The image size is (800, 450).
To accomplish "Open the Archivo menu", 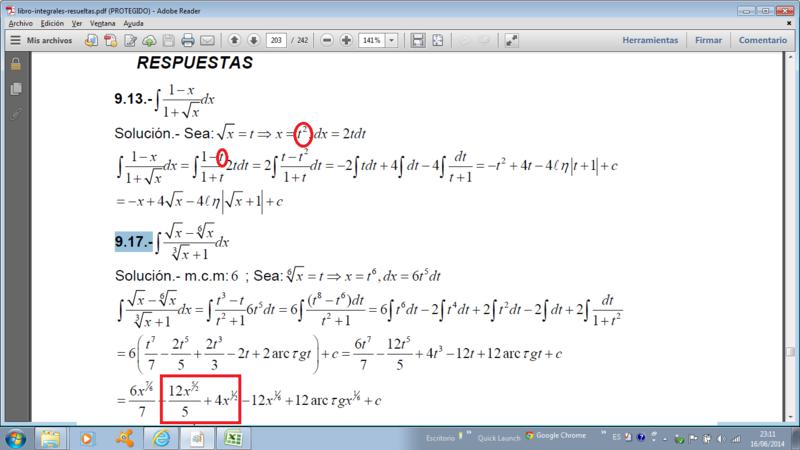I will pyautogui.click(x=20, y=19).
